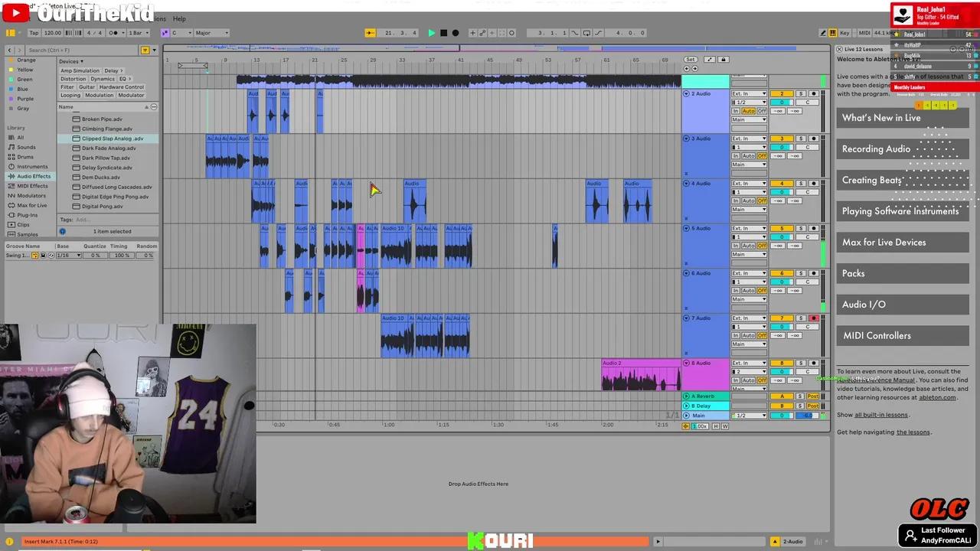Open Max for Live category
980x551 pixels.
point(31,206)
